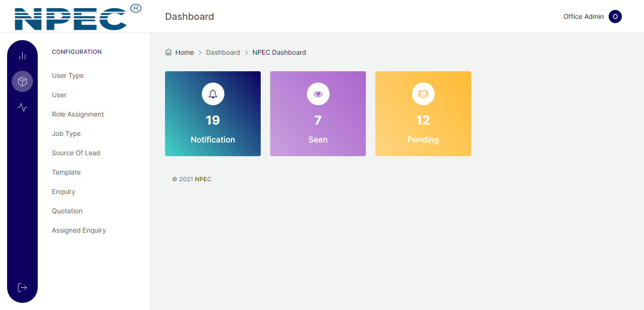Select the cube configuration icon in sidebar
644x310 pixels.
(22, 82)
